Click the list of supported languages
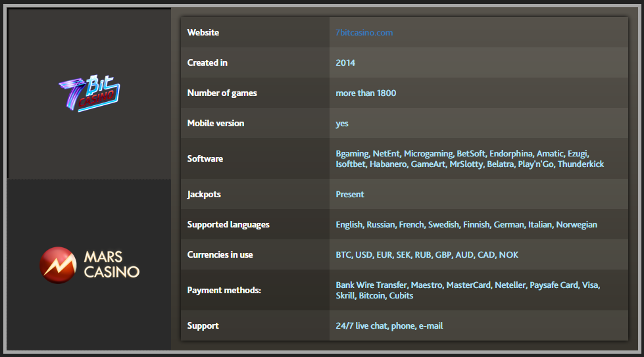 (x=466, y=224)
